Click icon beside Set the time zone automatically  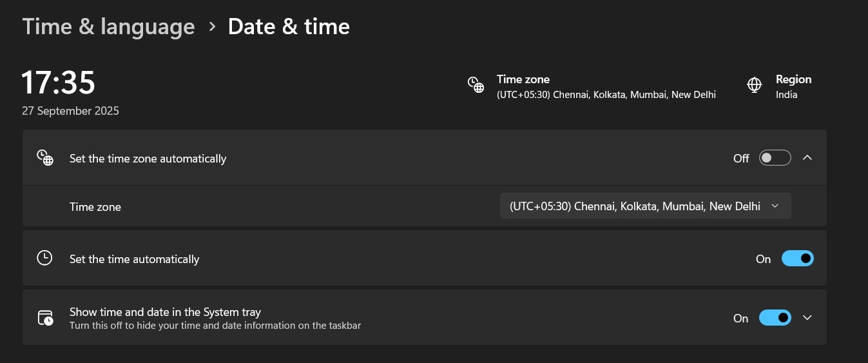pos(44,158)
